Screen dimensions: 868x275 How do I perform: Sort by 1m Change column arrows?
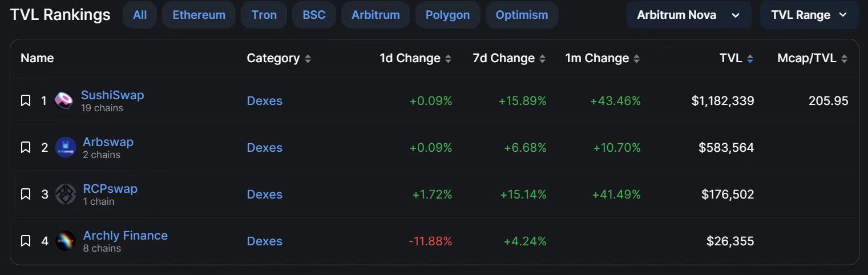[636, 58]
